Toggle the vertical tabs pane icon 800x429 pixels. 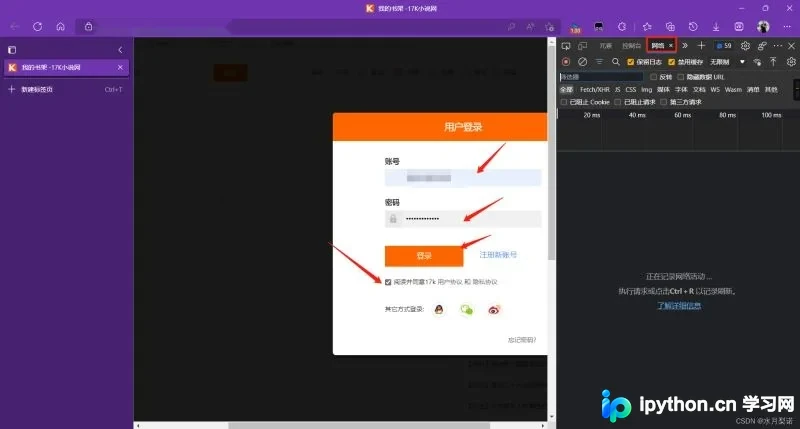[x=12, y=50]
